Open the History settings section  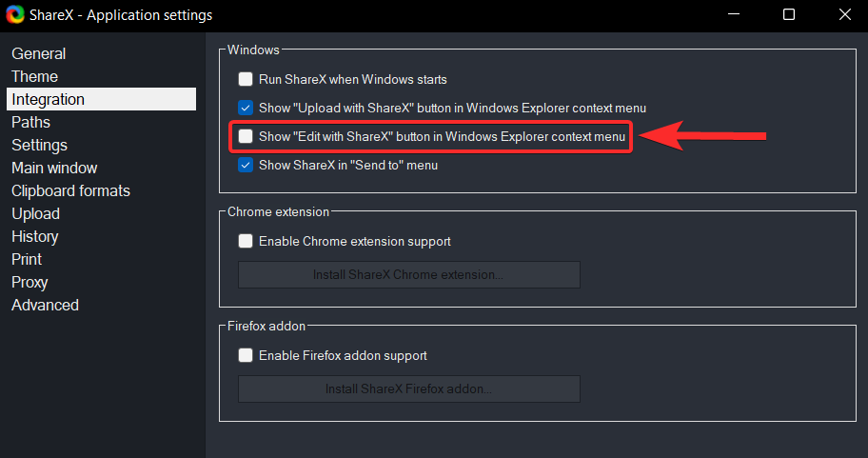coord(34,236)
